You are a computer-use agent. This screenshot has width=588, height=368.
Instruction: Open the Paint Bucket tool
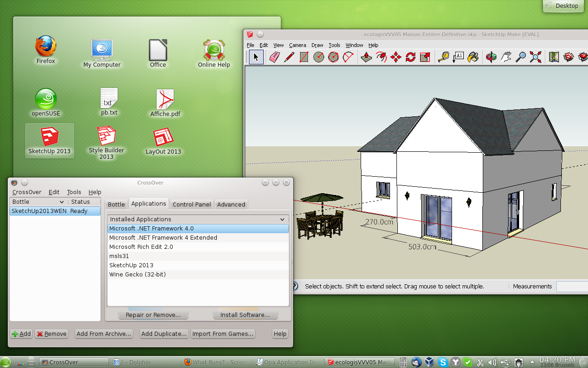(474, 57)
